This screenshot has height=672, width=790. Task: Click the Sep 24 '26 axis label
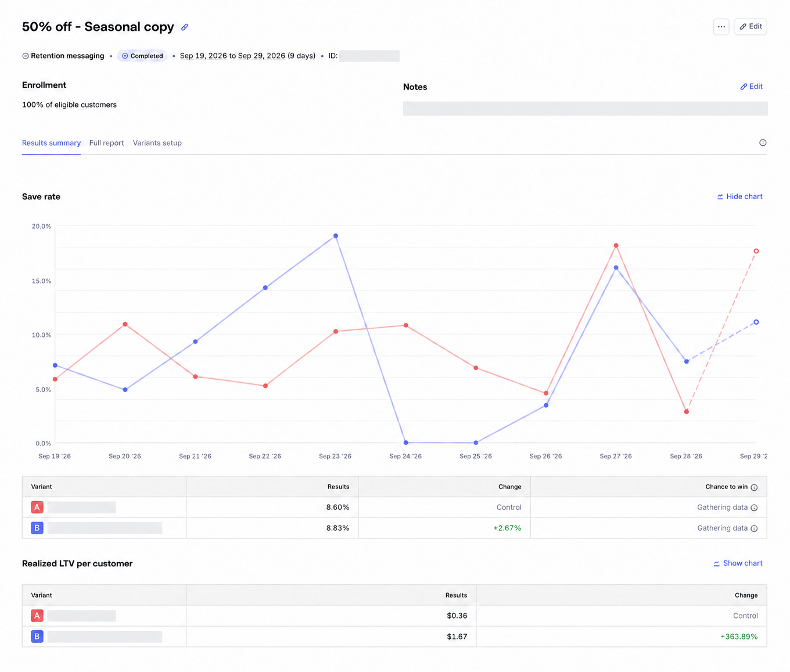point(405,457)
